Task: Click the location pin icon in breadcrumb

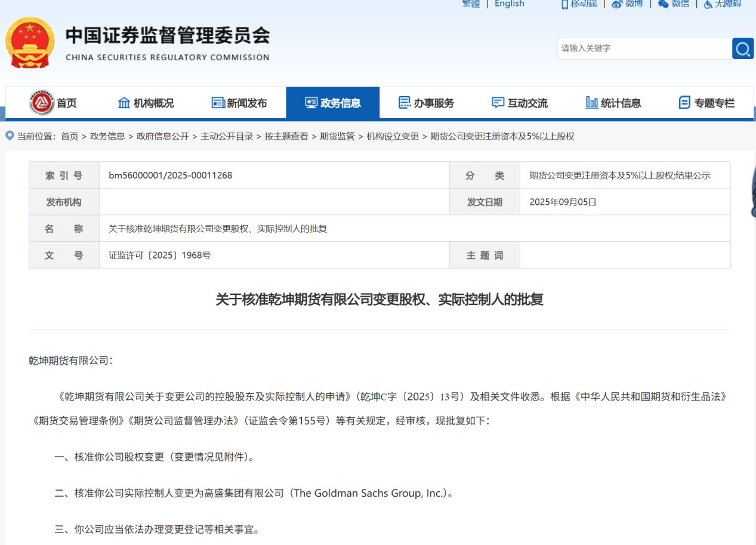Action: coord(10,136)
